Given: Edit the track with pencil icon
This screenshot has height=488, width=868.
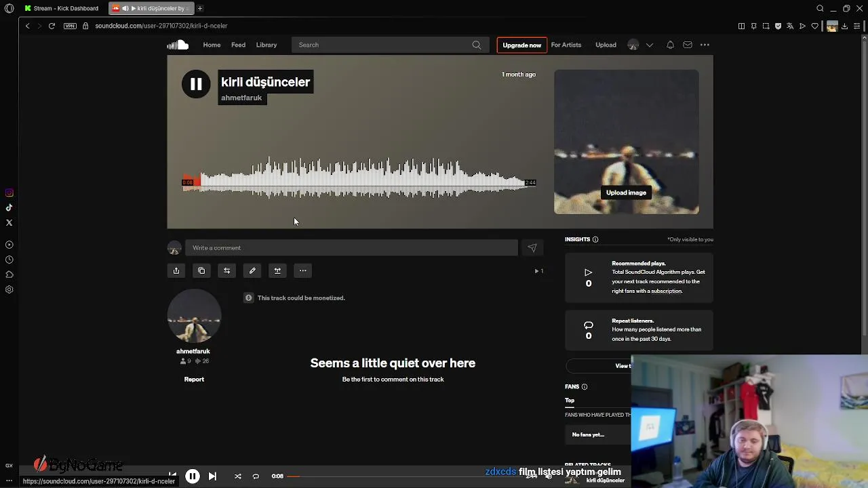Looking at the screenshot, I should (x=252, y=270).
